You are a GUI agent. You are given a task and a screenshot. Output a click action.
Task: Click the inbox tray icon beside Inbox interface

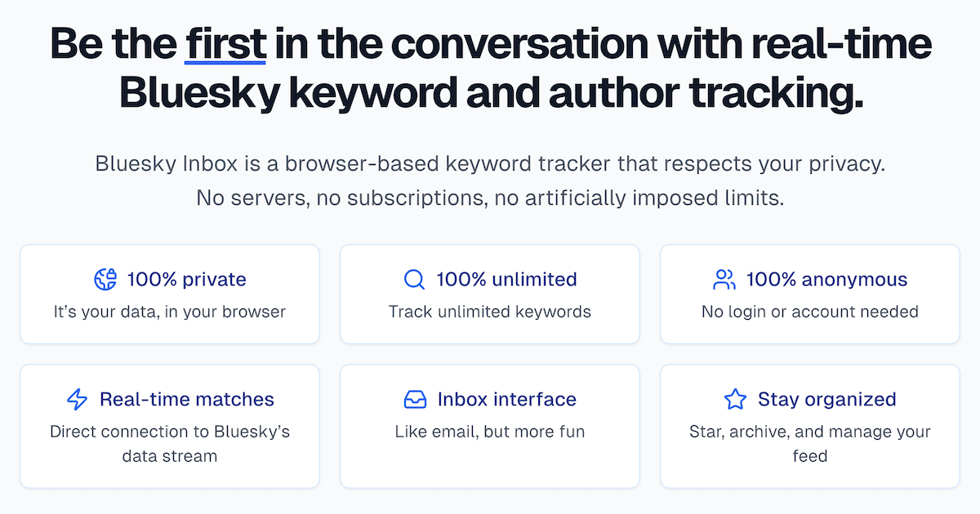point(416,400)
